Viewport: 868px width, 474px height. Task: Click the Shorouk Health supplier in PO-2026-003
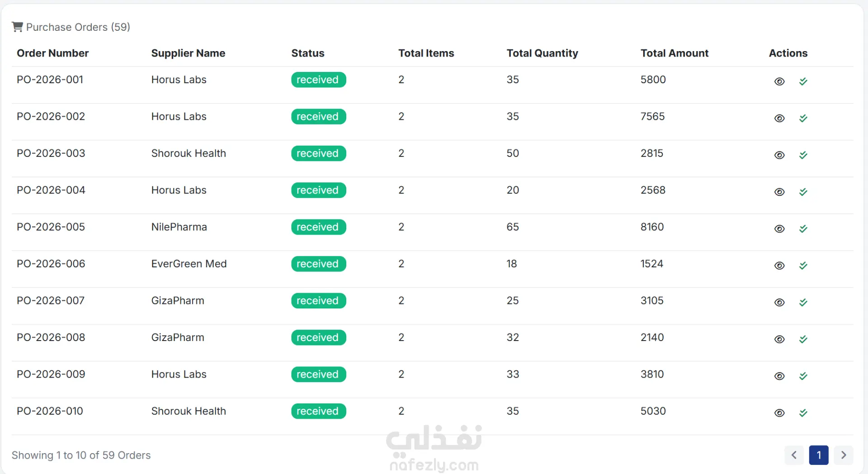click(x=189, y=153)
